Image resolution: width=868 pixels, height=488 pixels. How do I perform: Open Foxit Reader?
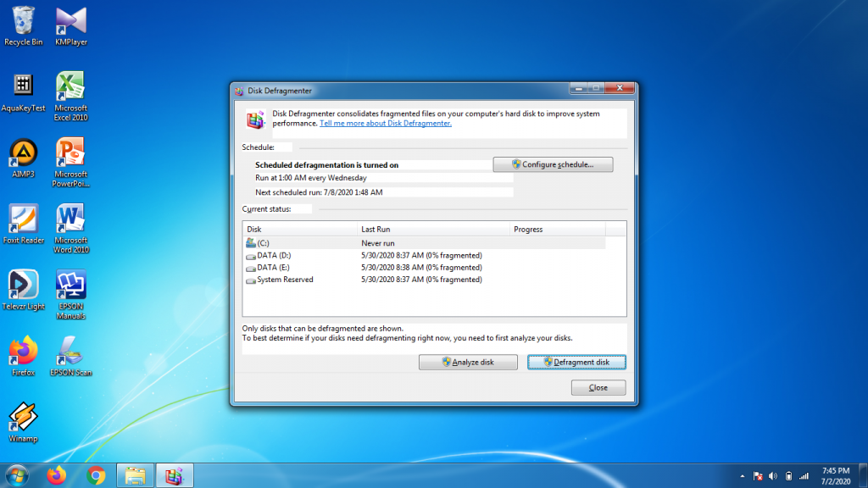click(x=23, y=218)
